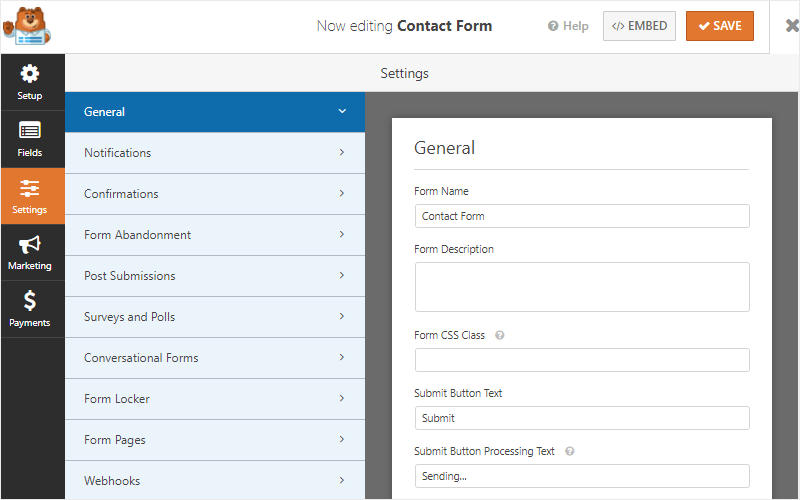Screen dimensions: 800x500
Task: Open the Marketing megaphone panel icon
Action: (30, 245)
